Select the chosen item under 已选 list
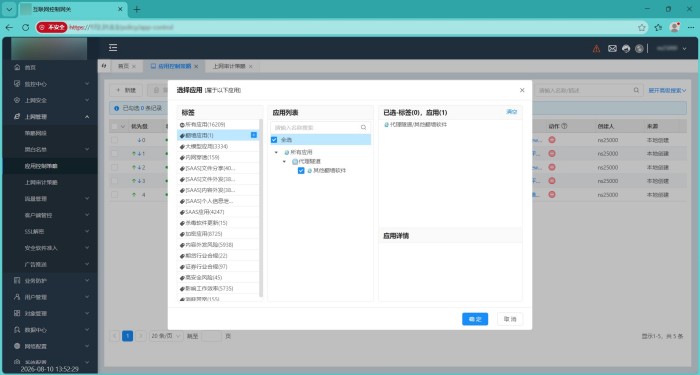 (x=415, y=125)
